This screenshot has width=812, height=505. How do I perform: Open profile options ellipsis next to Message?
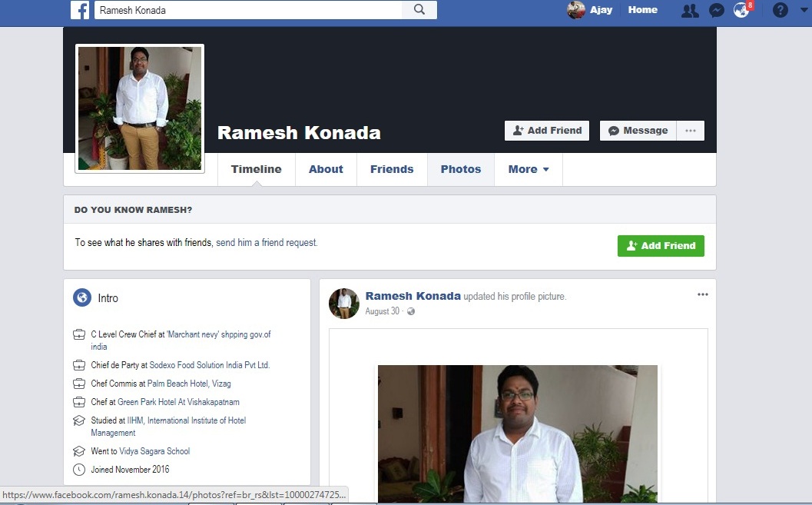click(x=691, y=131)
